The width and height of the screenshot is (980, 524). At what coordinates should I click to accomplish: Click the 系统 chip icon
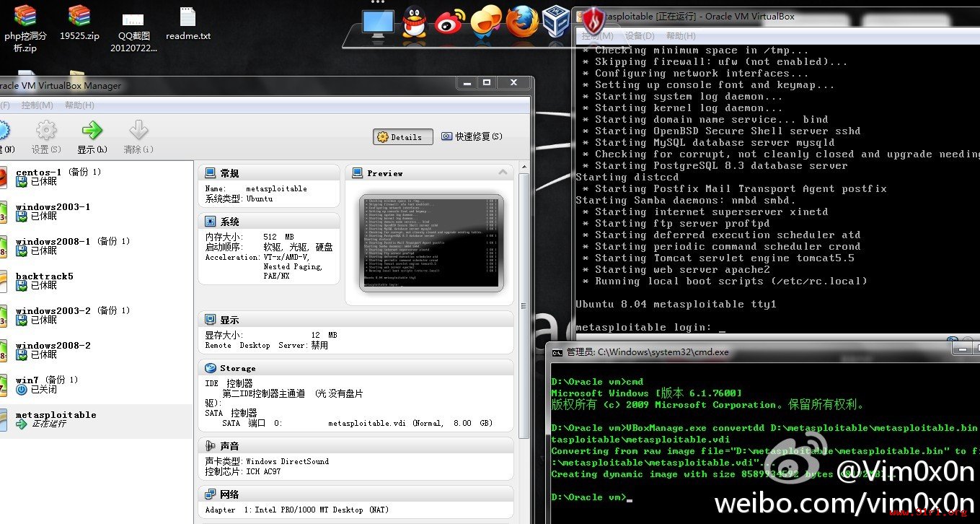pyautogui.click(x=210, y=222)
